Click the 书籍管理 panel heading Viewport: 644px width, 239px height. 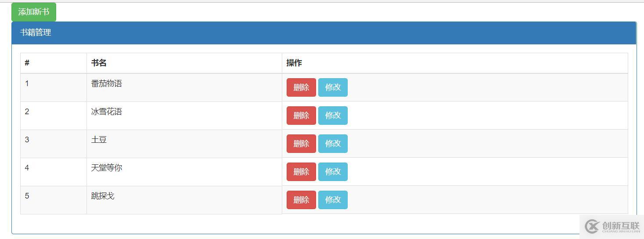(x=36, y=33)
